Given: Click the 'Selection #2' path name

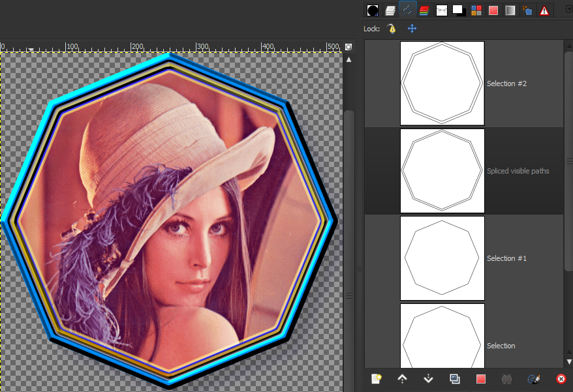Looking at the screenshot, I should 506,83.
